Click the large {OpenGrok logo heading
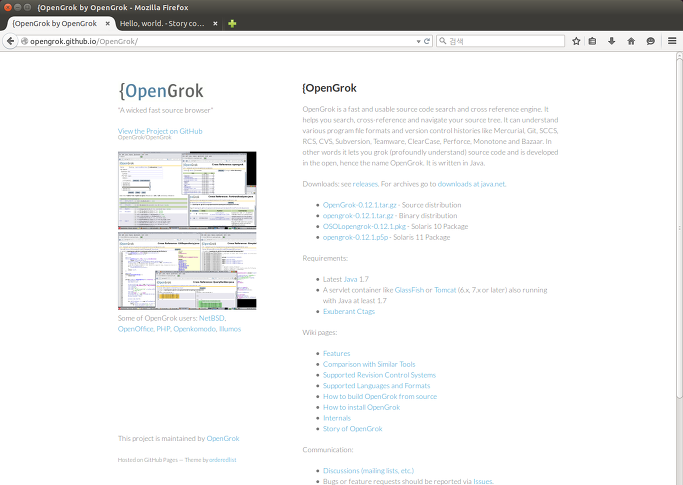This screenshot has height=485, width=683. click(x=161, y=91)
